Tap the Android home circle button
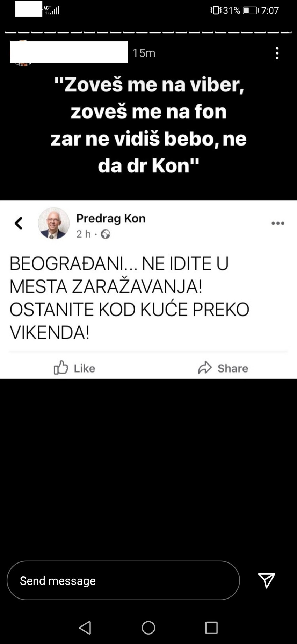 pyautogui.click(x=148, y=628)
